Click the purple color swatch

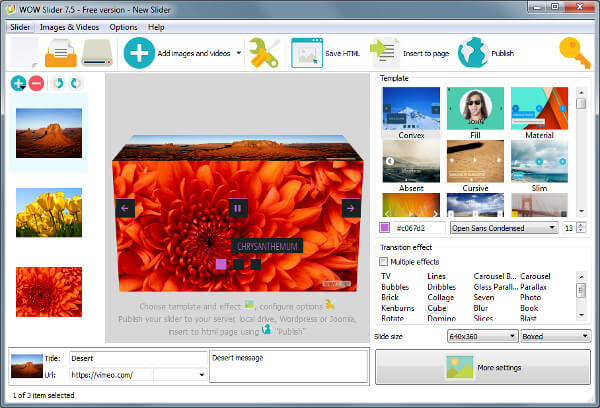point(386,228)
